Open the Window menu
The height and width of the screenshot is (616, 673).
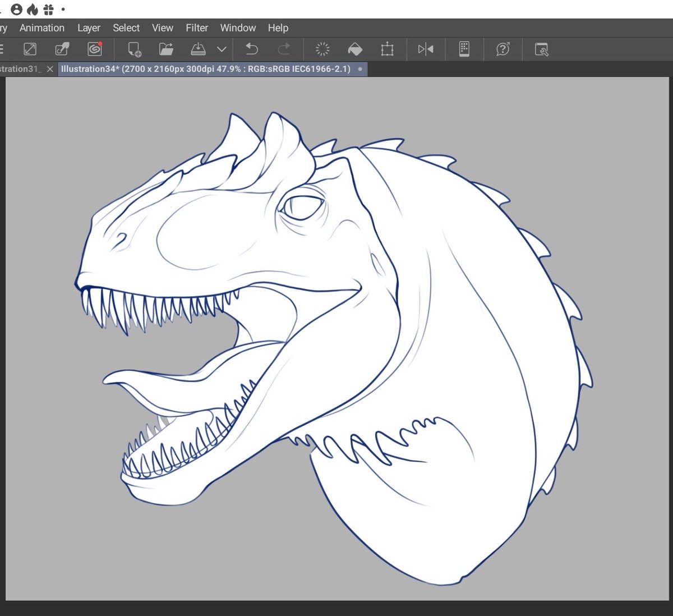(x=238, y=27)
